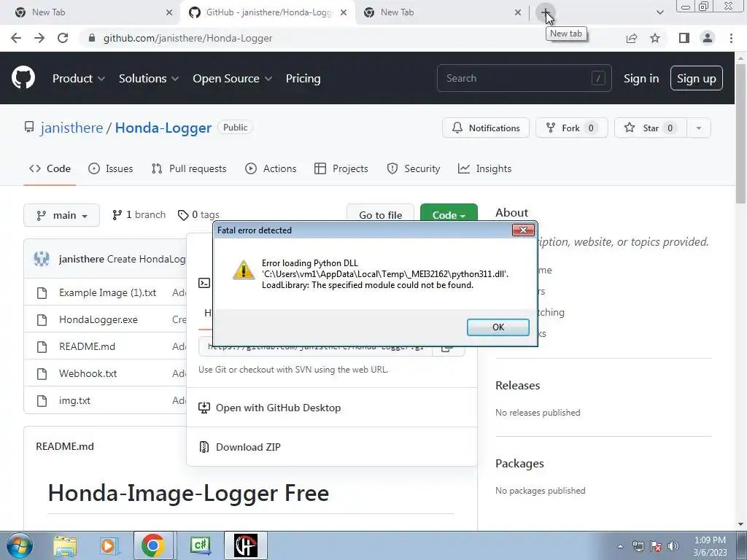
Task: Fork the repository with Fork button
Action: point(572,128)
